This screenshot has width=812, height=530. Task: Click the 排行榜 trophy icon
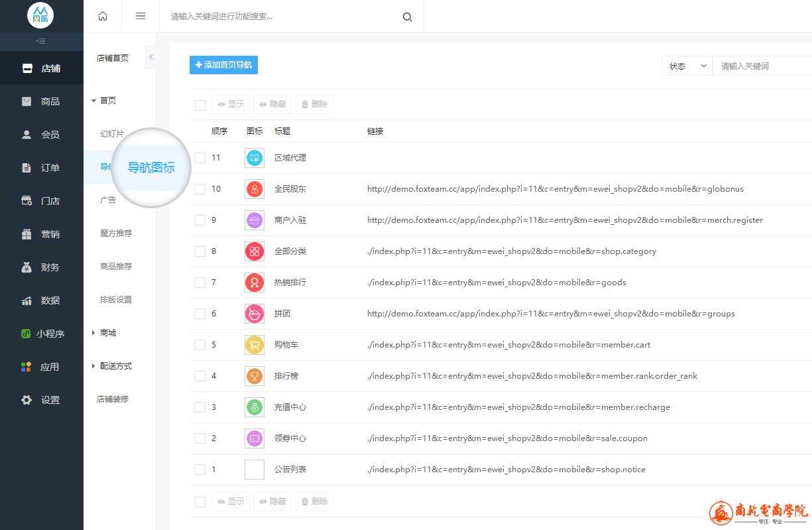[255, 376]
